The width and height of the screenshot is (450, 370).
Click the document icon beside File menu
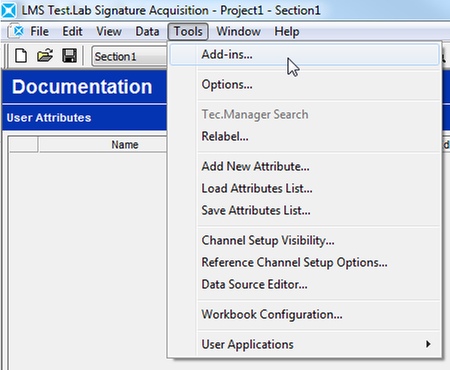coord(16,31)
